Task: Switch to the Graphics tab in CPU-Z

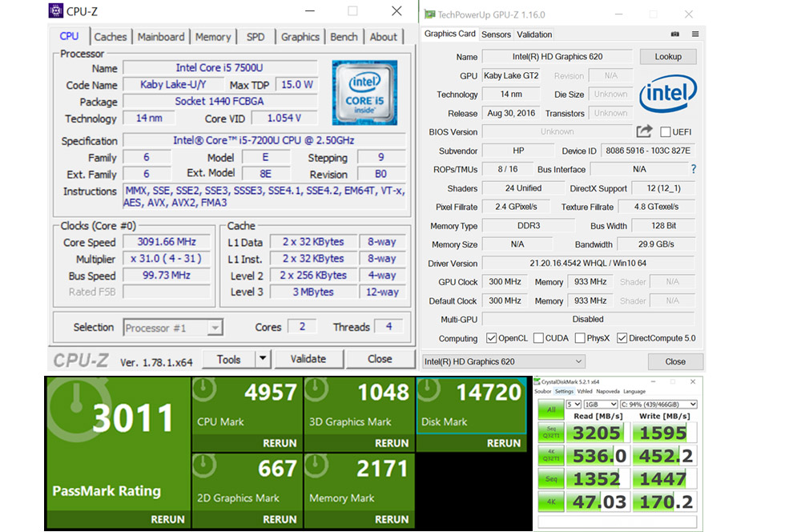Action: click(300, 37)
